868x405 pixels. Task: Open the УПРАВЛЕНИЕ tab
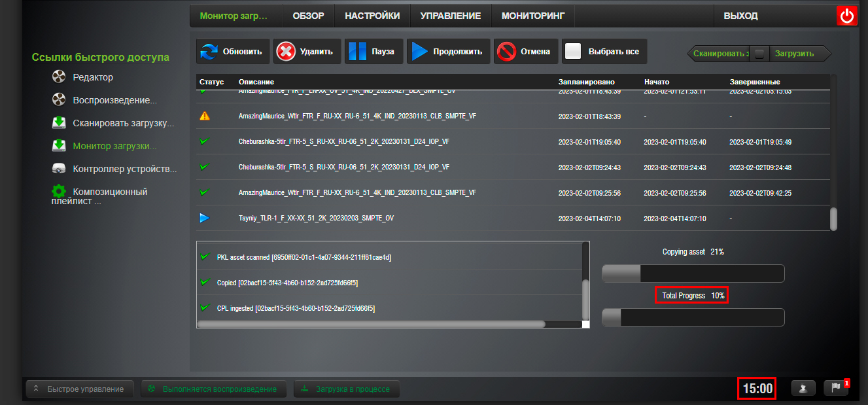tap(450, 16)
